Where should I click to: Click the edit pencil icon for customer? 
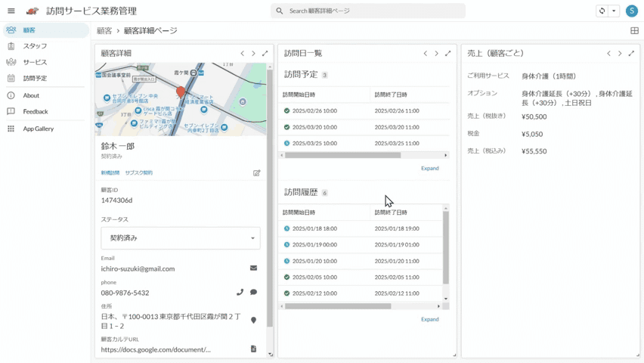point(257,173)
